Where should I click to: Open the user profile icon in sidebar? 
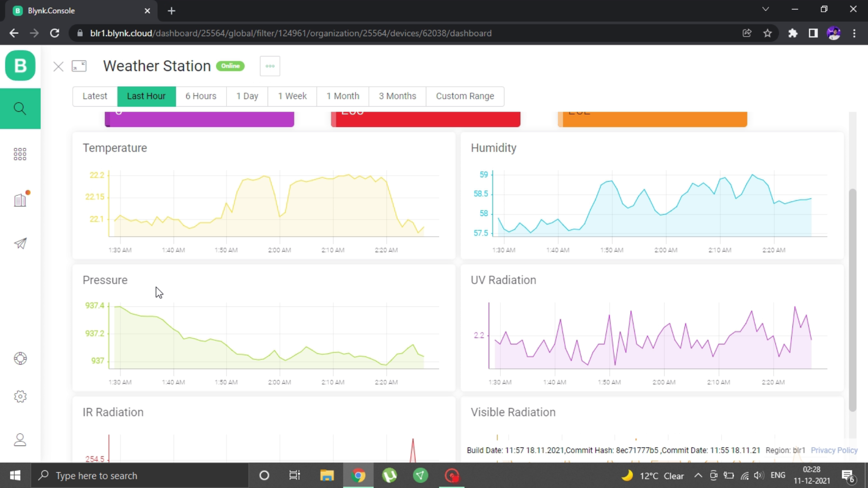pyautogui.click(x=20, y=440)
